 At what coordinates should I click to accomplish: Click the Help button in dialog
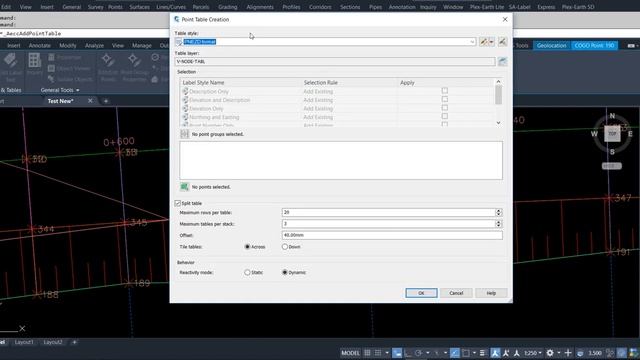coord(491,293)
